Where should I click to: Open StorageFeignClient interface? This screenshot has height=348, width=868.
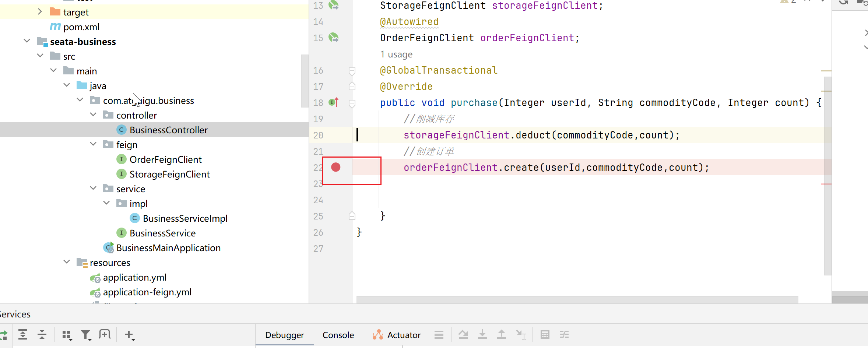click(x=170, y=174)
